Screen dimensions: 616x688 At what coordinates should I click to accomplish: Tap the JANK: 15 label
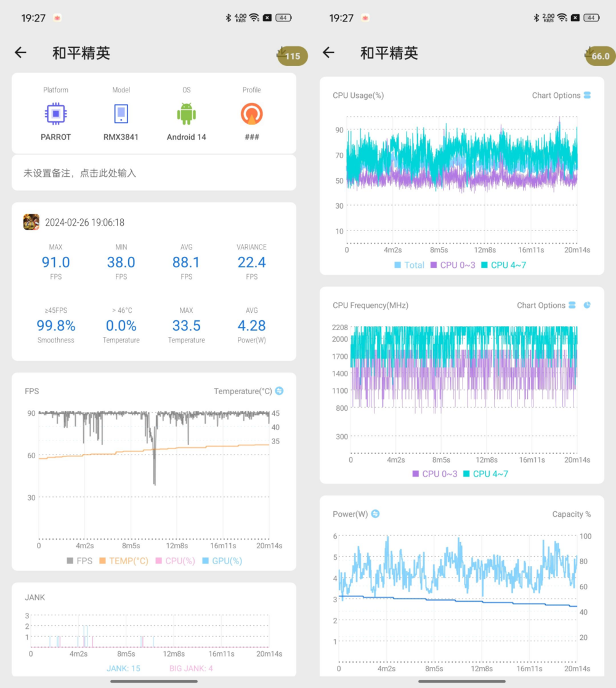coord(123,668)
